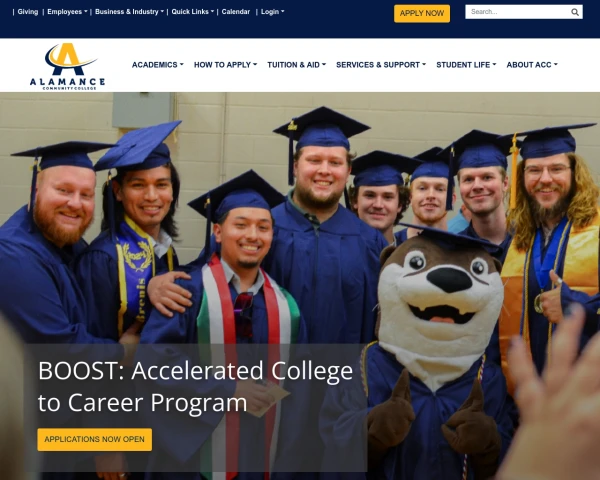Focus the Search text field

[518, 12]
